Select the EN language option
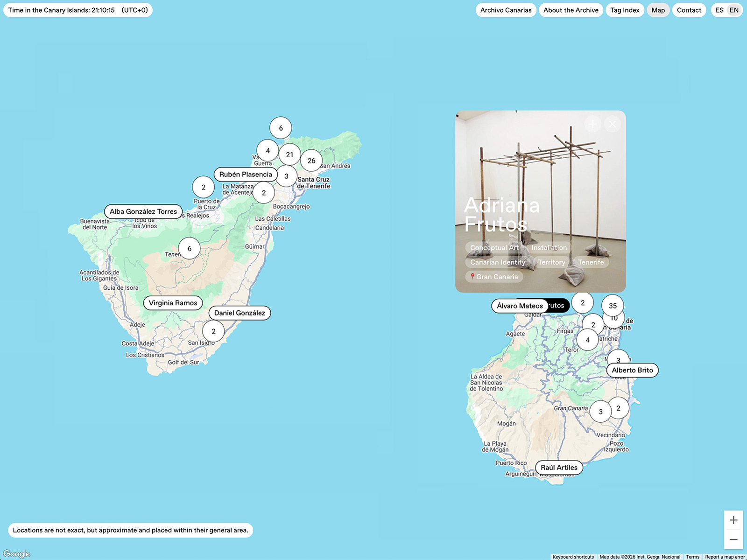 coord(733,10)
